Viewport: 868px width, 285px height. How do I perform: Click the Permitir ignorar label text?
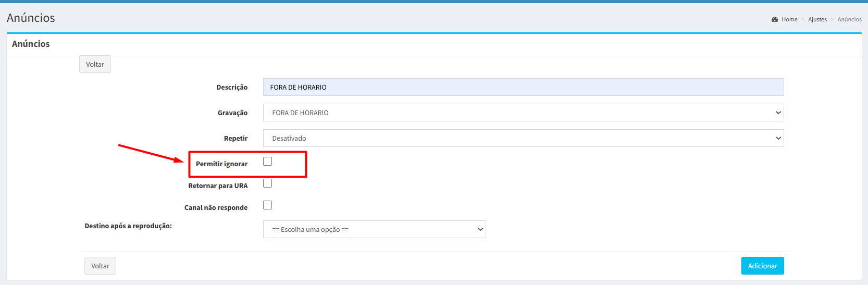[221, 164]
